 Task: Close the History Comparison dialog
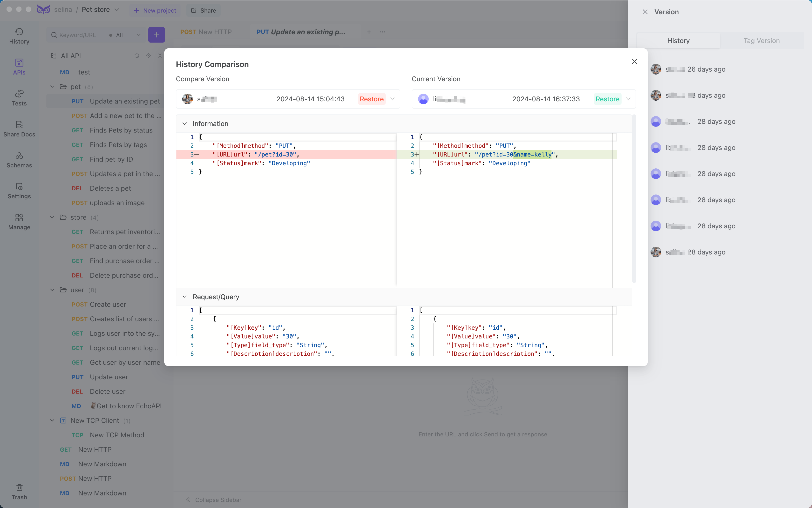pyautogui.click(x=634, y=61)
